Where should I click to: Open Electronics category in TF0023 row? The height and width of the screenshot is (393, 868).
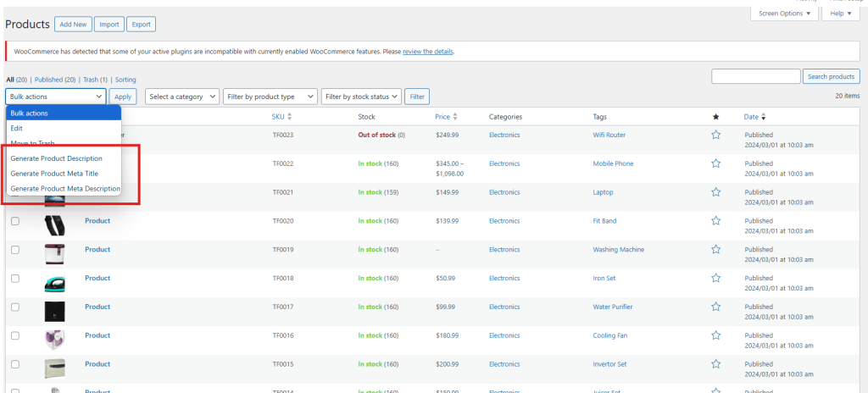click(x=504, y=135)
